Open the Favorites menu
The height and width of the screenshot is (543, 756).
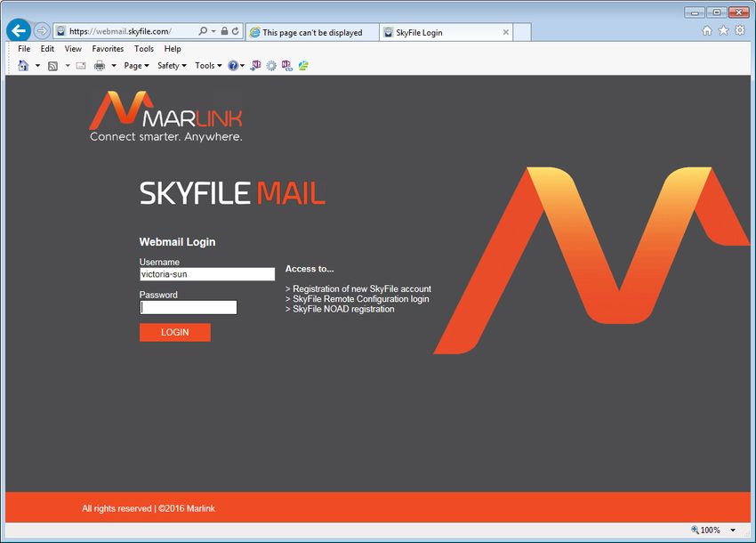click(x=108, y=49)
